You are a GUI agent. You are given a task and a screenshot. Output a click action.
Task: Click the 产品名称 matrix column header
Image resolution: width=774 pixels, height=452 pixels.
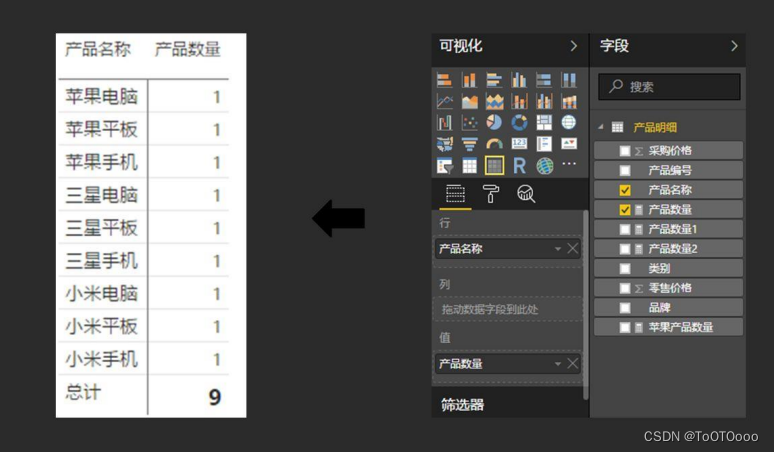98,49
